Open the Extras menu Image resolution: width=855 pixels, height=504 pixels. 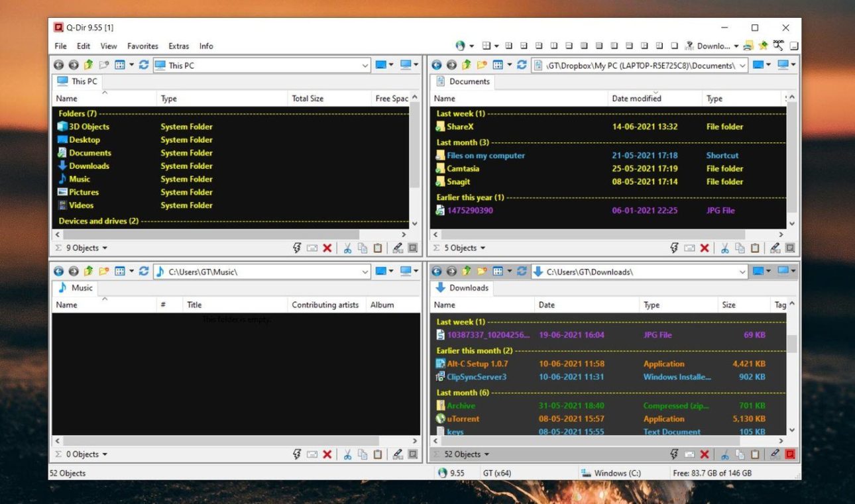pyautogui.click(x=178, y=46)
